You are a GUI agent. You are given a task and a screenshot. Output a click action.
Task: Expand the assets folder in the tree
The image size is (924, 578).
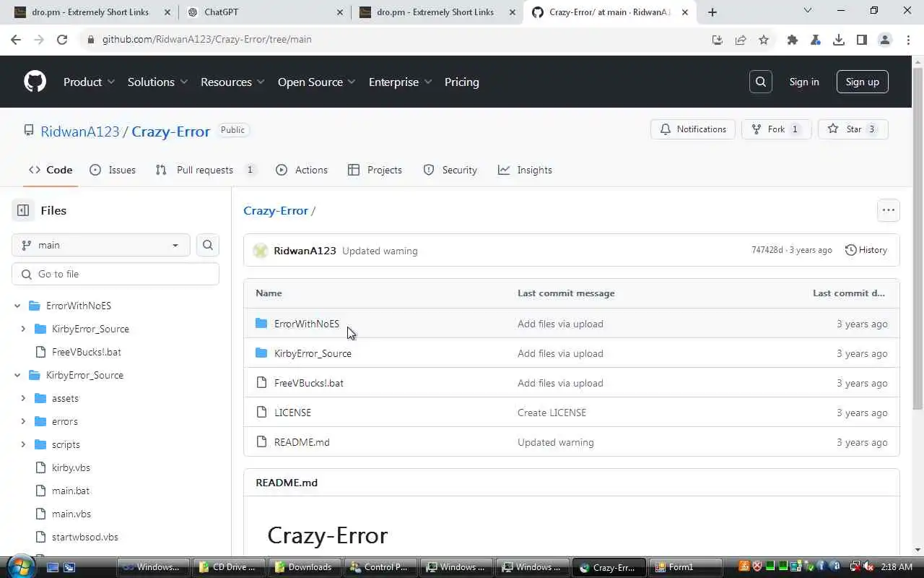click(23, 398)
